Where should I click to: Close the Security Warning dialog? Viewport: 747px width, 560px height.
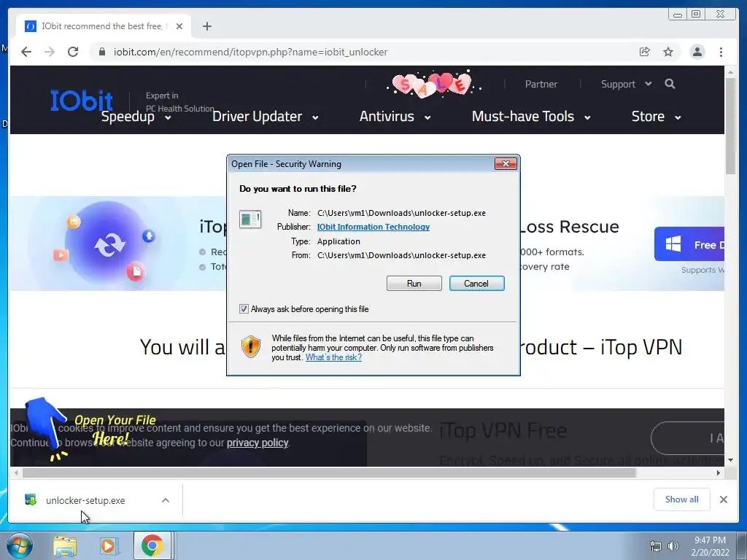[506, 164]
